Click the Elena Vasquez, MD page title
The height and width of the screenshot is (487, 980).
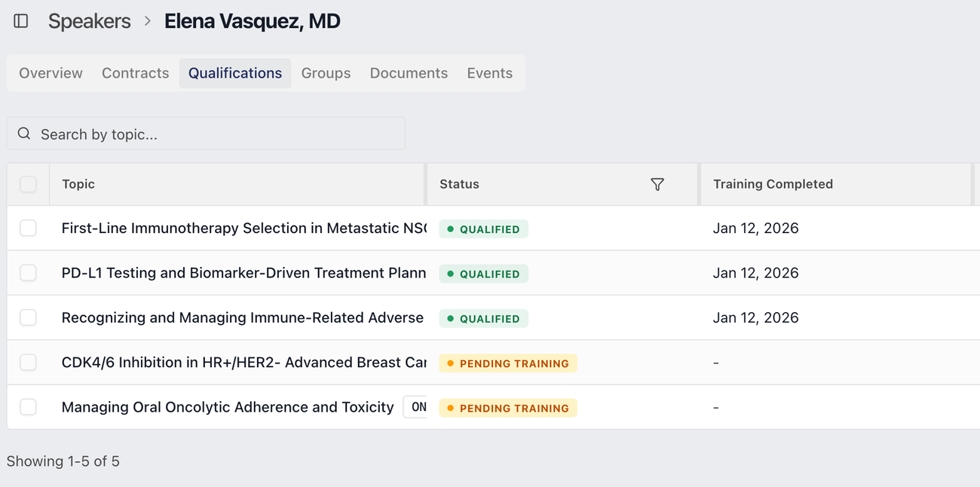click(x=253, y=21)
